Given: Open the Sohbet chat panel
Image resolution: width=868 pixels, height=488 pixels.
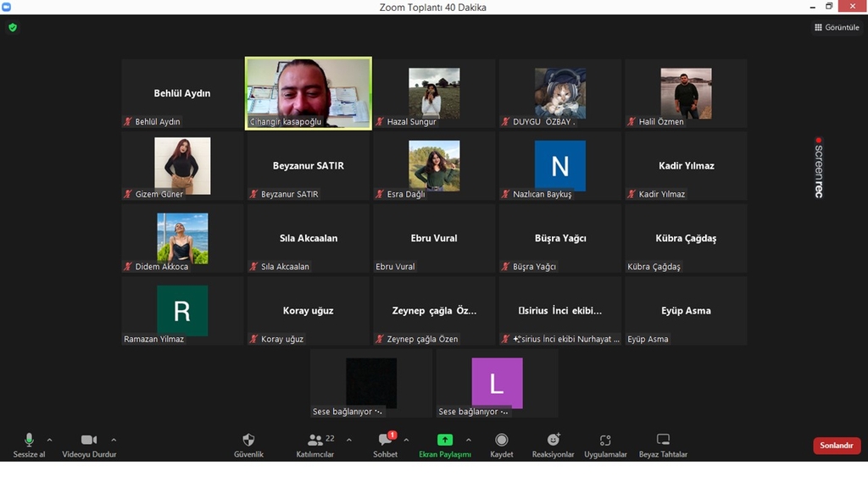Looking at the screenshot, I should point(386,445).
